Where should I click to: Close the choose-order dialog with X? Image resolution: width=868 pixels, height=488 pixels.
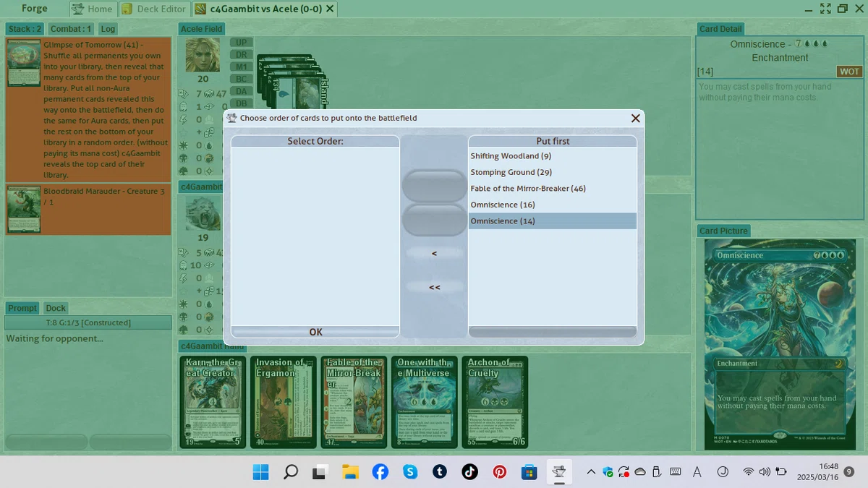[636, 119]
